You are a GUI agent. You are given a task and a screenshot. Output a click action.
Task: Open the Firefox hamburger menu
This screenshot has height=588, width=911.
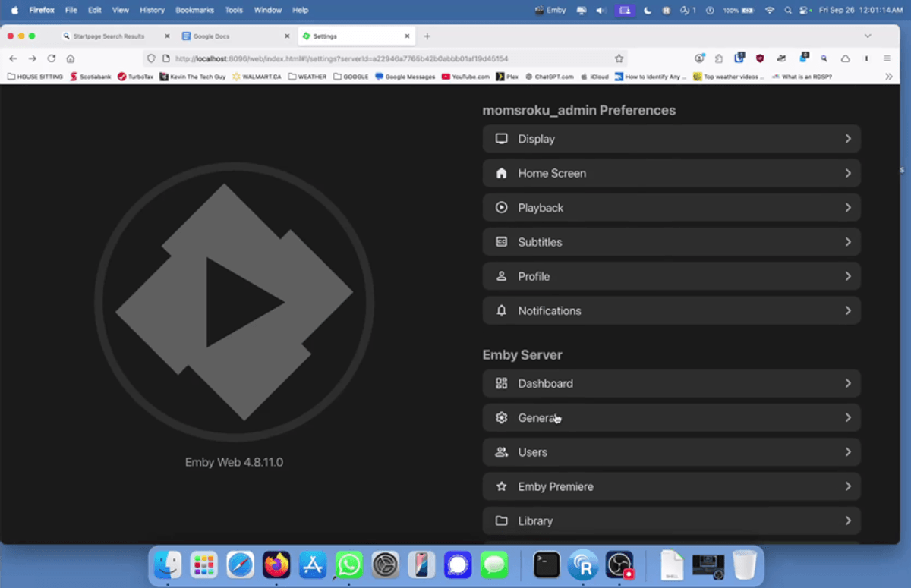tap(887, 58)
